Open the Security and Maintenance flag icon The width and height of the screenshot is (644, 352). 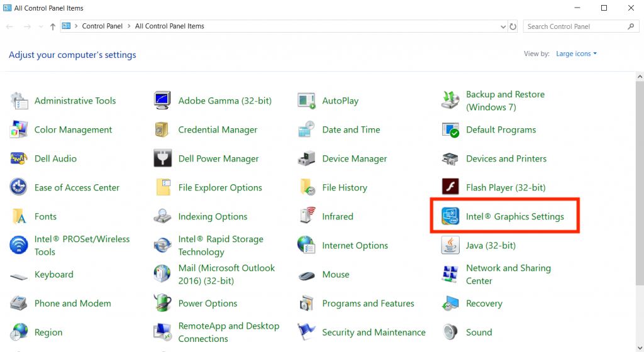coord(306,333)
